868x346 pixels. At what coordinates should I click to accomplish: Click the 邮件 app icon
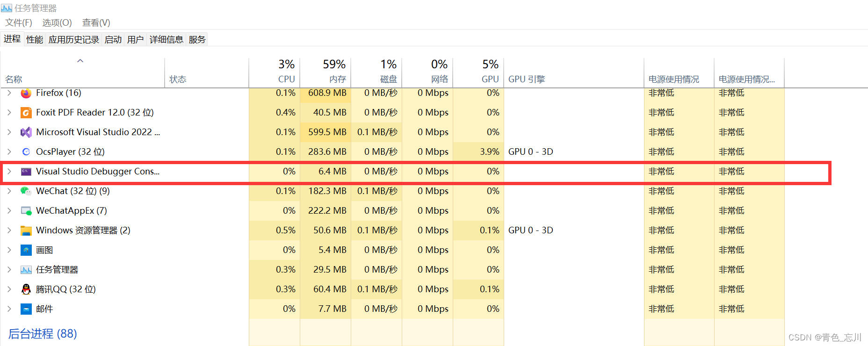tap(26, 309)
